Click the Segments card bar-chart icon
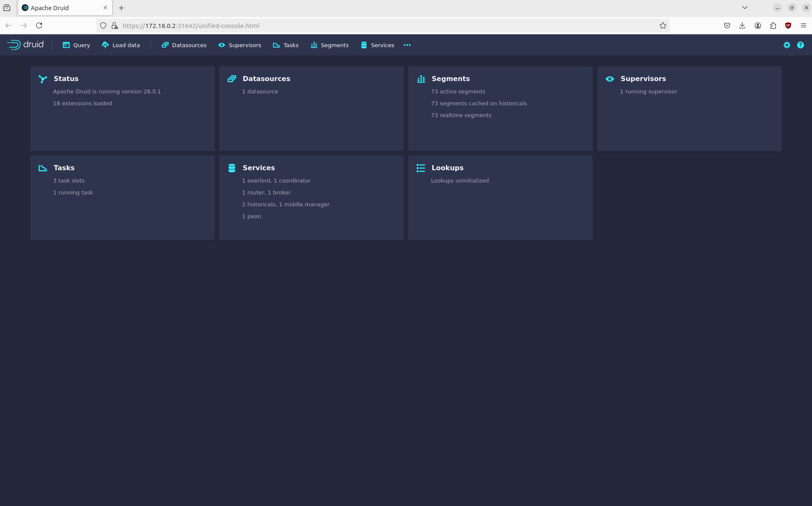 click(x=421, y=79)
